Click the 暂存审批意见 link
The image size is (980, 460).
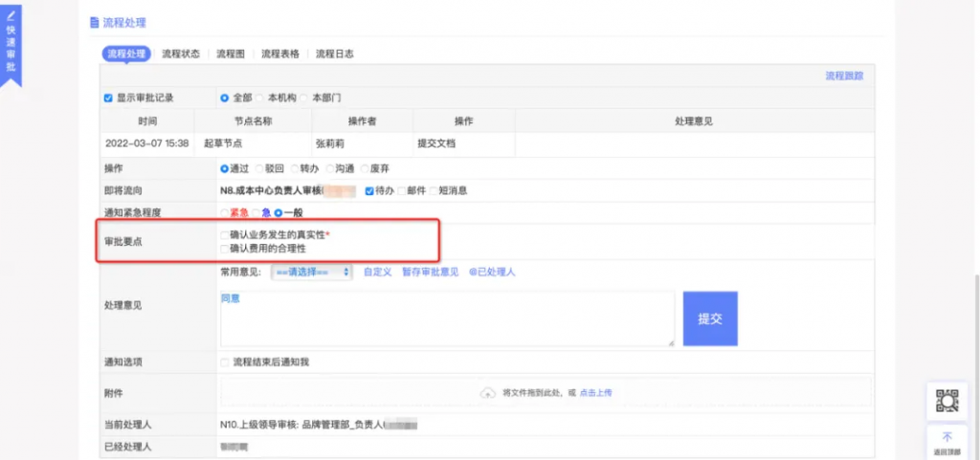click(x=430, y=273)
